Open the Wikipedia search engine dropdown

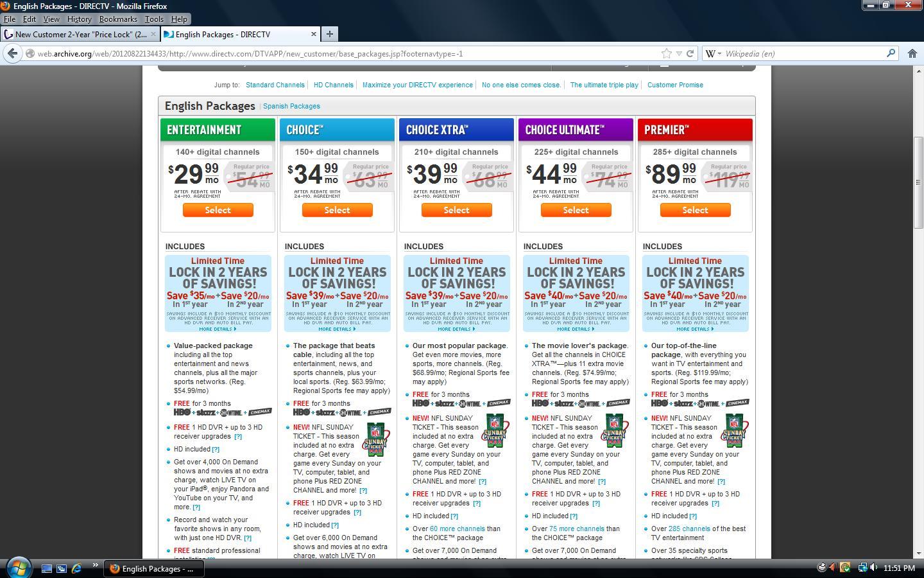[714, 53]
